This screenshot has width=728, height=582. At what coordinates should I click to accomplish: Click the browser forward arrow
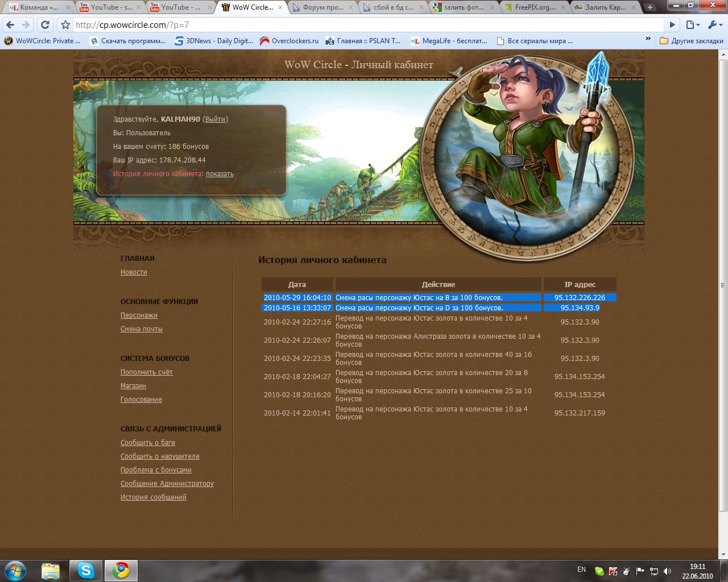(26, 25)
